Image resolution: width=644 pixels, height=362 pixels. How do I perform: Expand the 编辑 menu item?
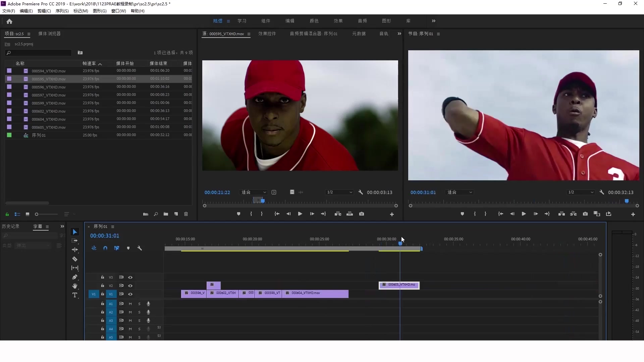[x=25, y=11]
